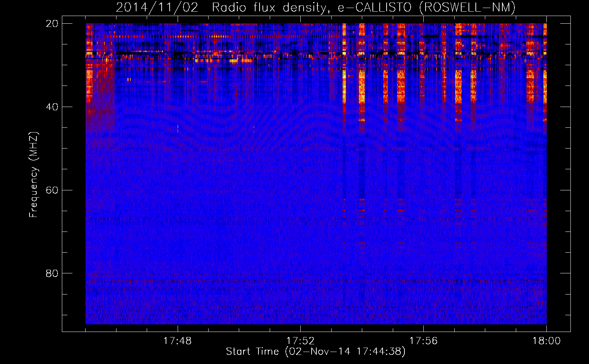Click the 17:52 time tick label
The image size is (589, 364).
coord(300,341)
